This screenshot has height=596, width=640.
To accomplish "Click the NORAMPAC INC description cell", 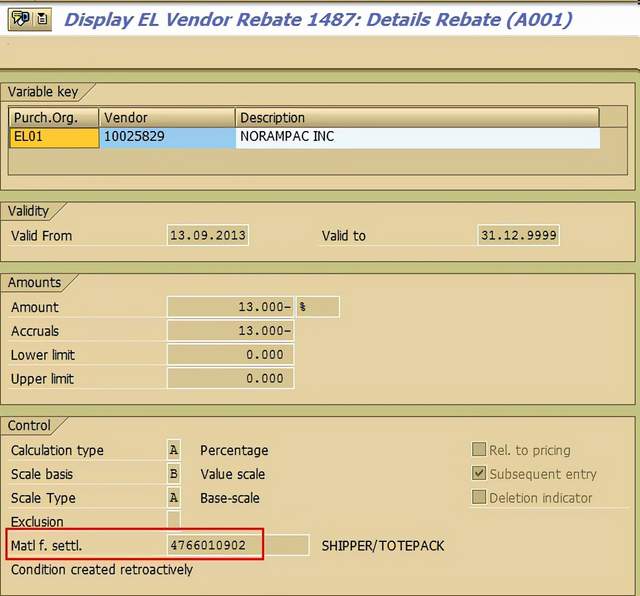I will click(418, 137).
